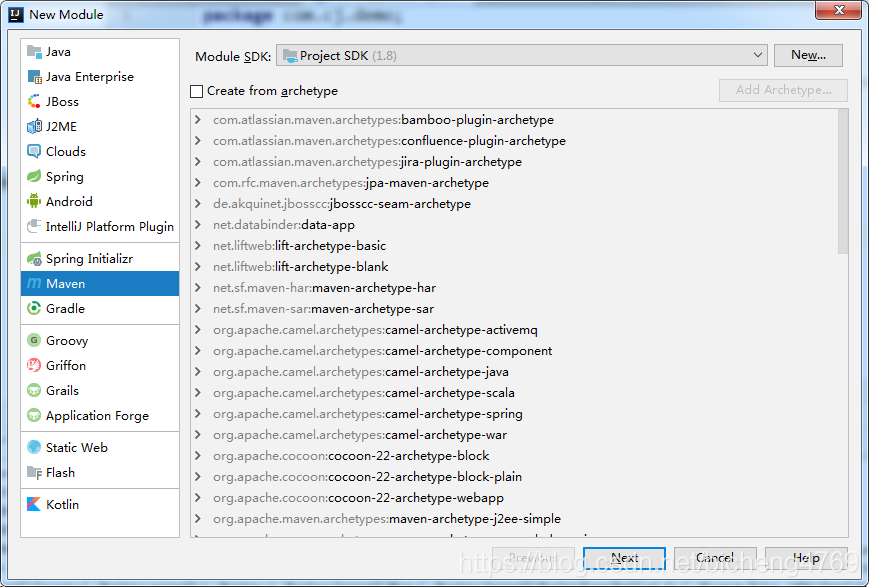Select the Java module icon
This screenshot has height=587, width=869.
point(34,52)
